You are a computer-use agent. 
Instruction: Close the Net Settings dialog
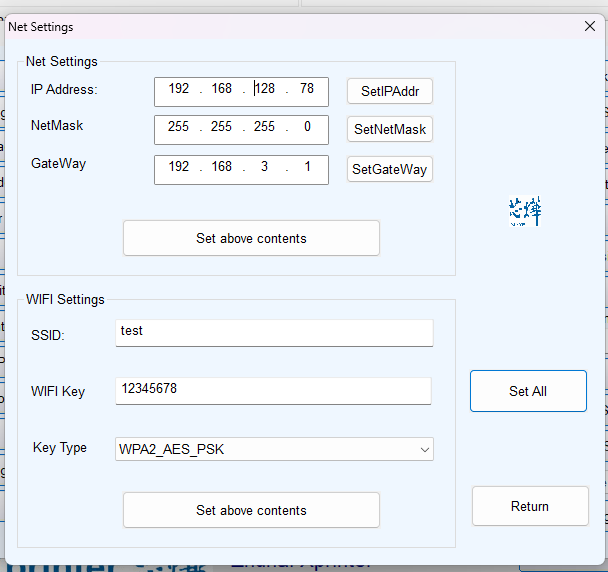(x=590, y=27)
